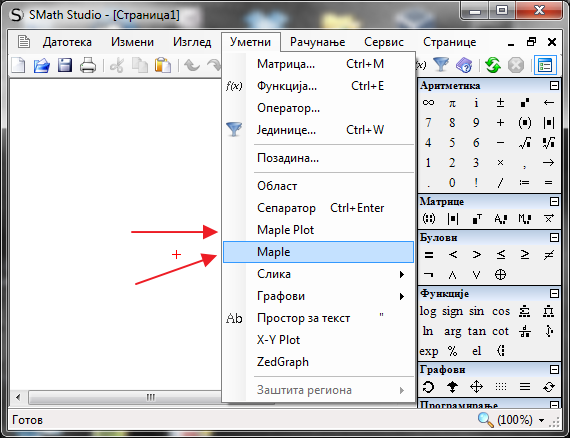The width and height of the screenshot is (570, 438).
Task: Insert new matrix icon in Матрице panel
Action: coord(429,218)
